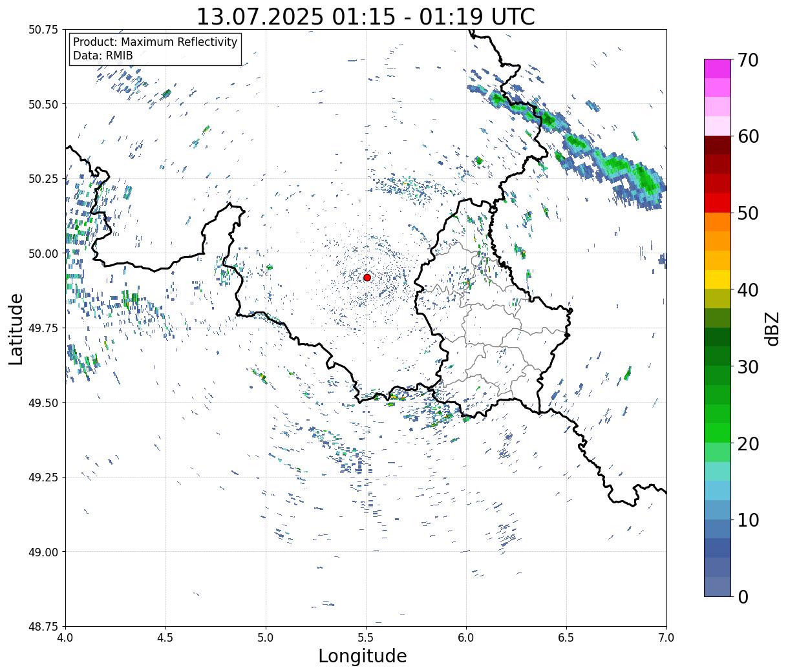Click colorbar tick label 70

tap(747, 60)
